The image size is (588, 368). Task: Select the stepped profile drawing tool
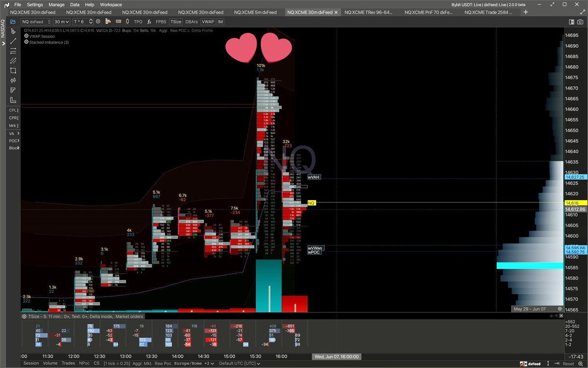point(13,90)
